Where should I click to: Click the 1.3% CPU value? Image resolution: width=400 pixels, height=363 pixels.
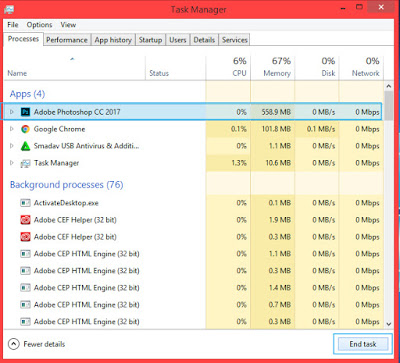(x=239, y=163)
